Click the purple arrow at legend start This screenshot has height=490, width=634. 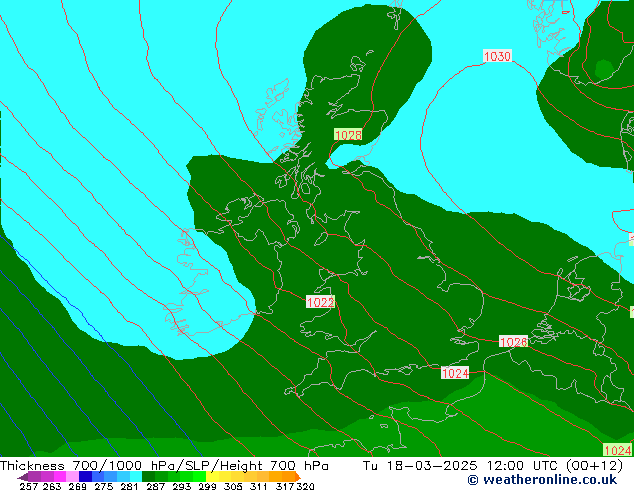[23, 477]
